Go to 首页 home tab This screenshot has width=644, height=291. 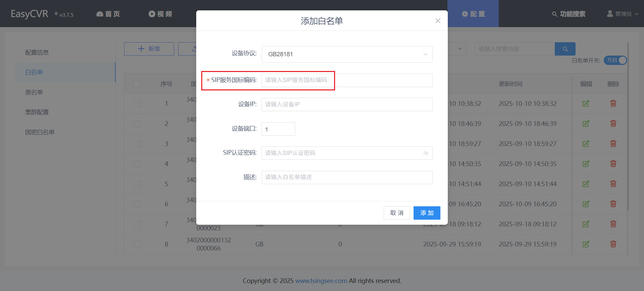coord(108,14)
